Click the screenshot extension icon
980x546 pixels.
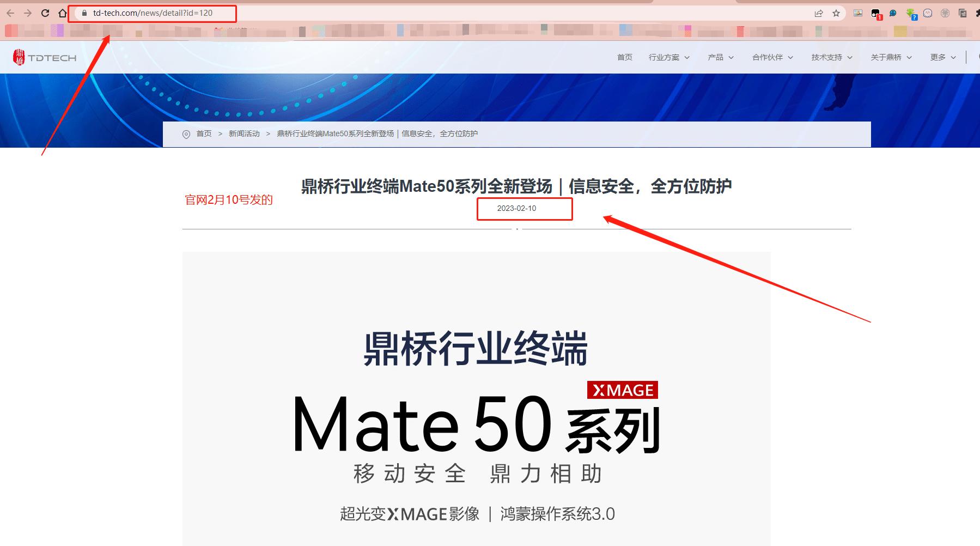tap(857, 13)
